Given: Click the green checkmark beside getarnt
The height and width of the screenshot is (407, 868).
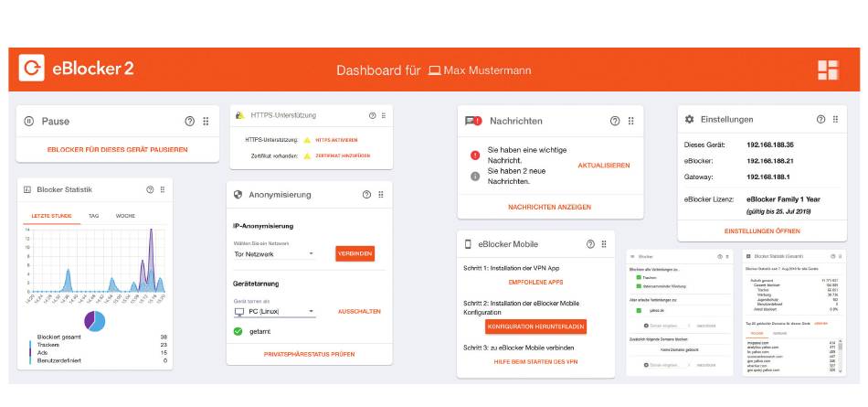Looking at the screenshot, I should (x=238, y=331).
